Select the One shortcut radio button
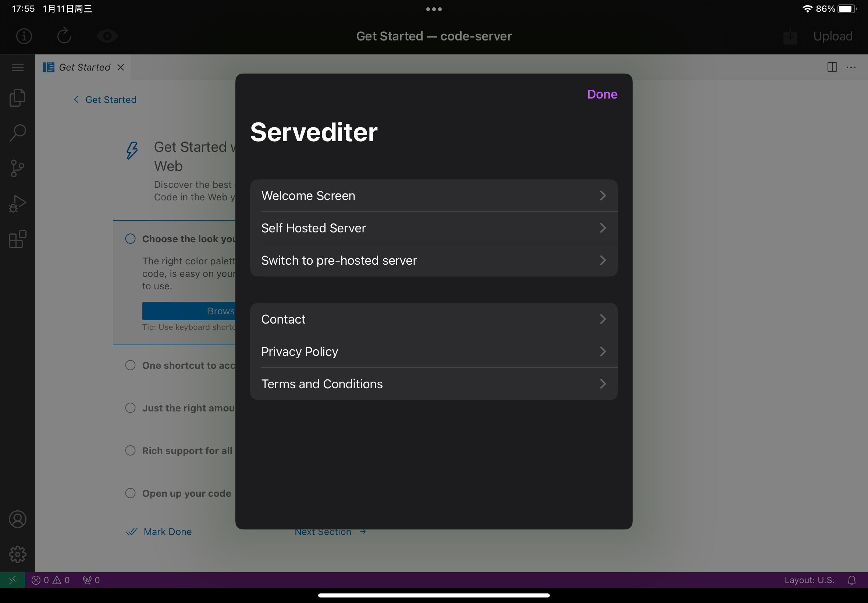Screen dimensions: 868x603 [x=130, y=366]
